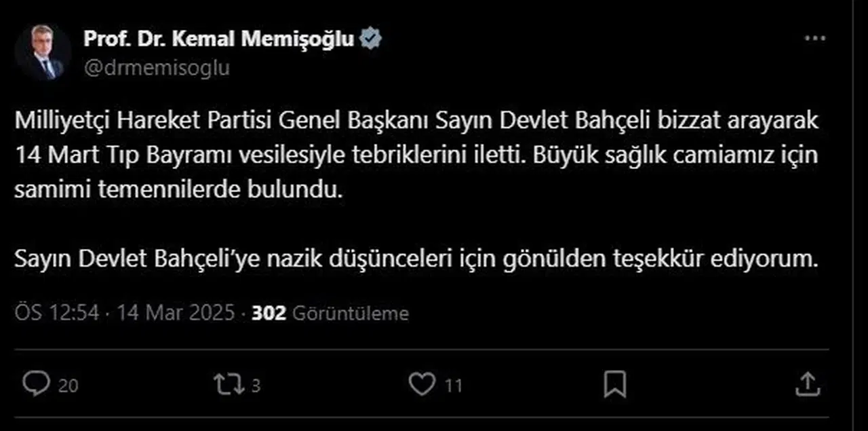Click the ÖS 12:54 timestamp
This screenshot has height=431, width=868.
coord(57,313)
